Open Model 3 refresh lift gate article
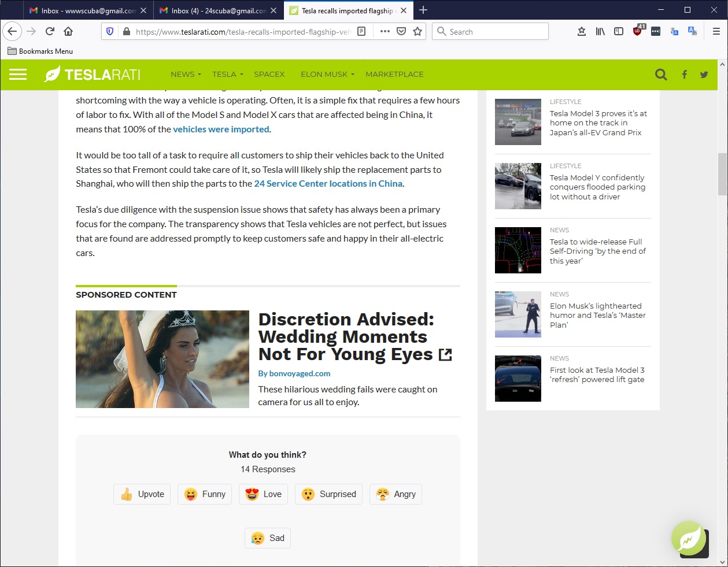The image size is (728, 567). point(597,375)
